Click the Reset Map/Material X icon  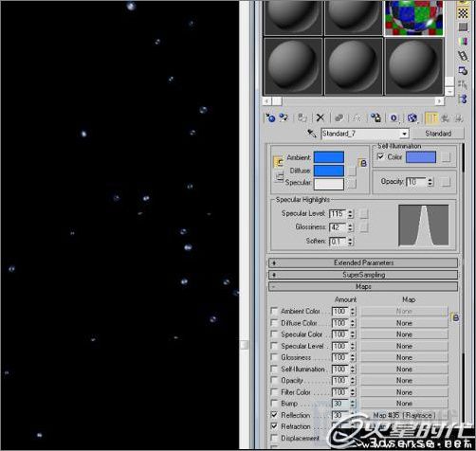[320, 117]
